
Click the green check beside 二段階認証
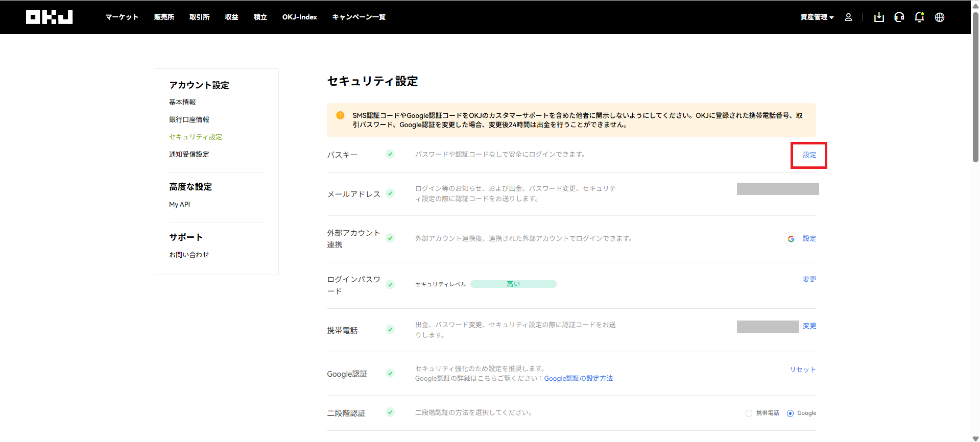[x=390, y=412]
